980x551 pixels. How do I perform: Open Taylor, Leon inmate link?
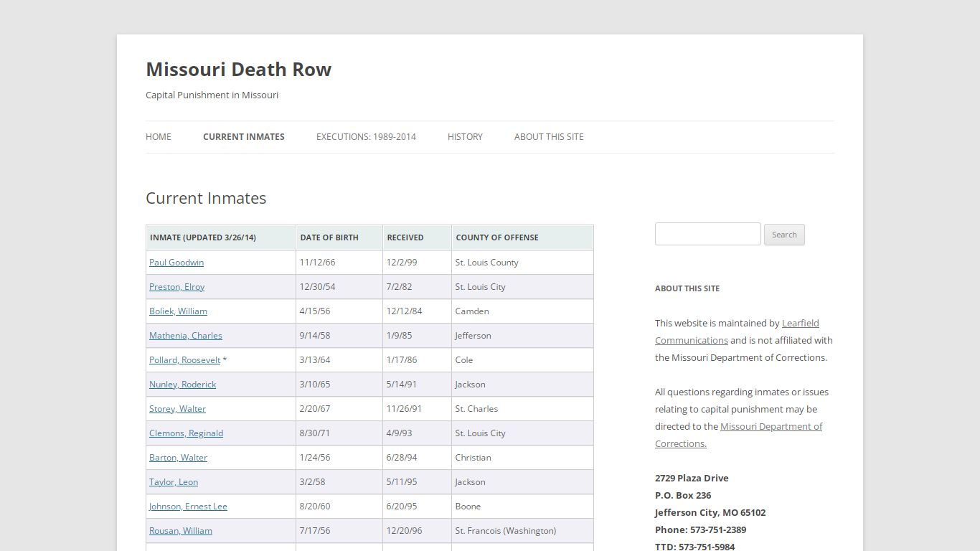tap(174, 482)
